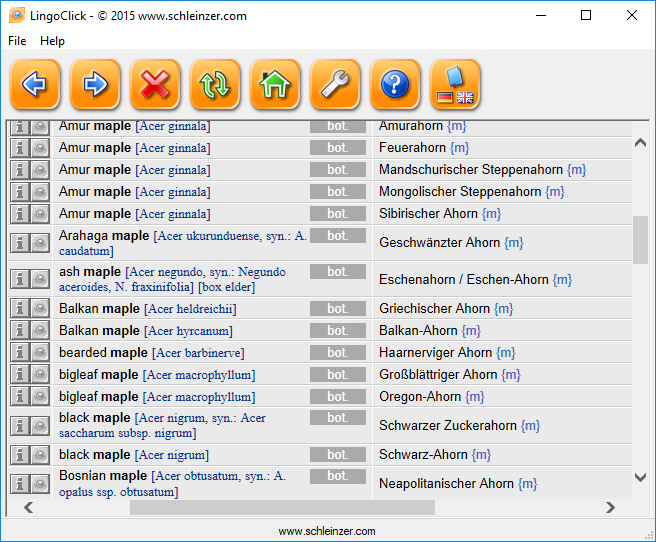
Task: Click the green arrows refresh button
Action: 215,84
